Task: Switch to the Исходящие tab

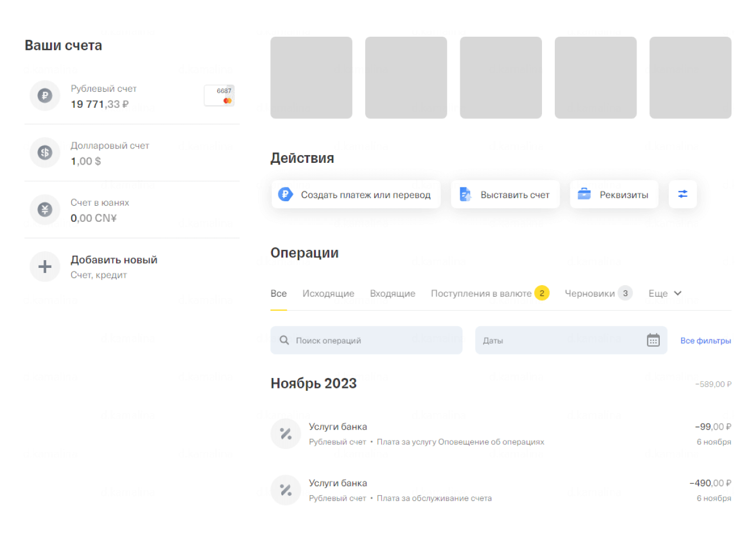Action: (x=328, y=293)
